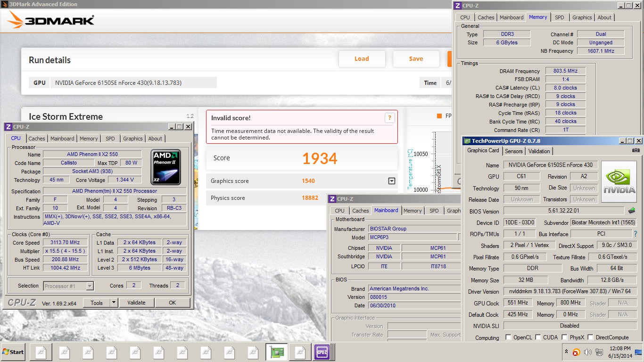Show hidden system tray icons
Image resolution: width=644 pixels, height=362 pixels.
(566, 352)
